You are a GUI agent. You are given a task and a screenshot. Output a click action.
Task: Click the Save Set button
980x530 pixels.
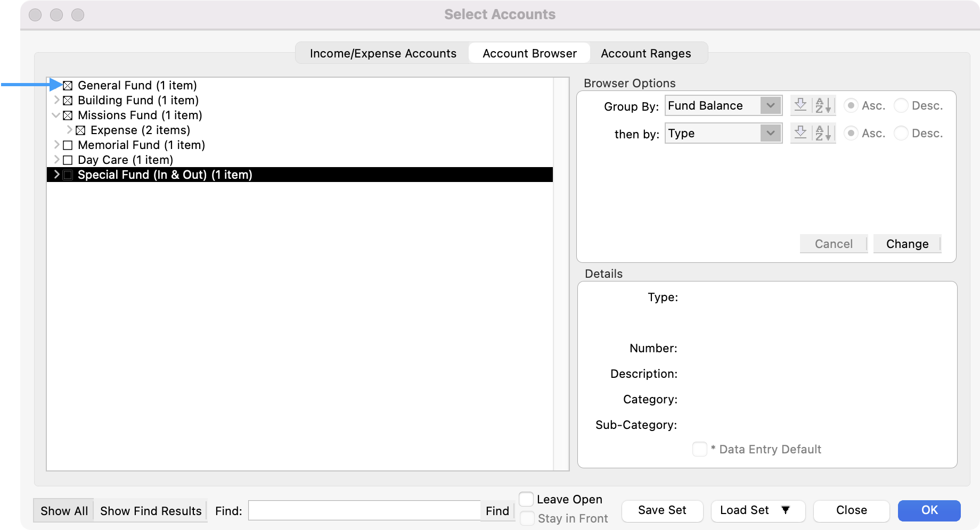point(662,510)
